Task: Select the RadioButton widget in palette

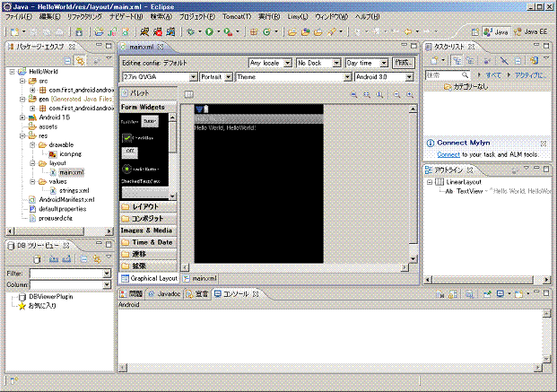Action: tap(140, 170)
